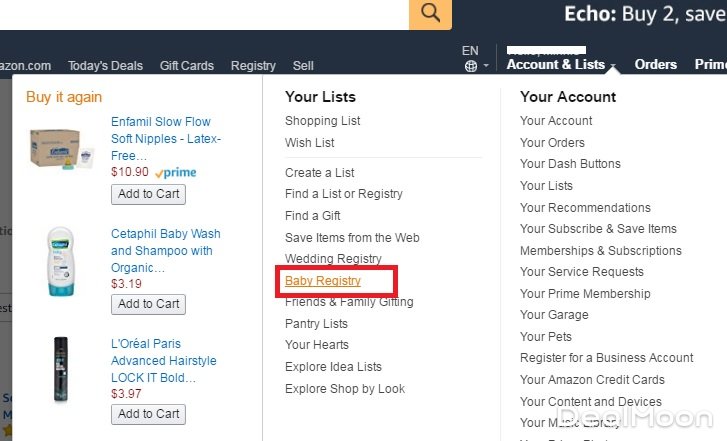Expand the Account & Lists dropdown

[x=560, y=64]
